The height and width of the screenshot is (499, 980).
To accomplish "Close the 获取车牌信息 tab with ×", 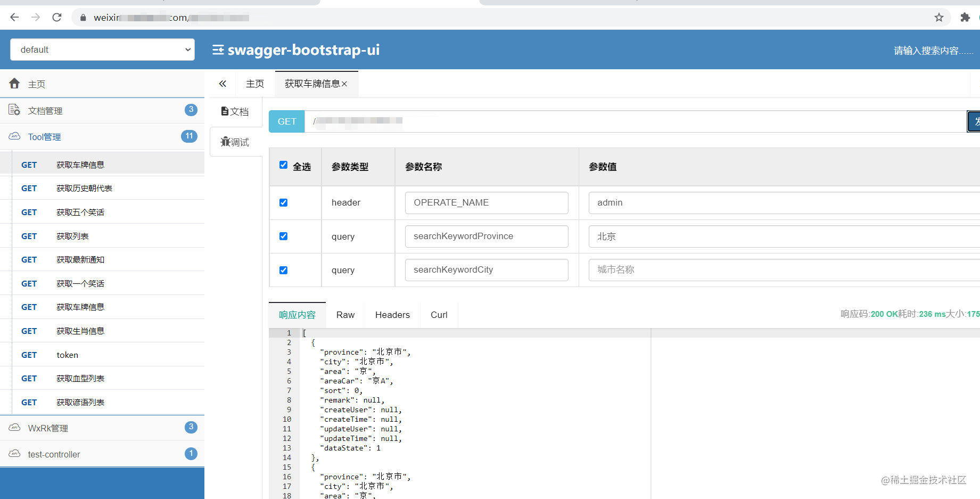I will click(344, 84).
